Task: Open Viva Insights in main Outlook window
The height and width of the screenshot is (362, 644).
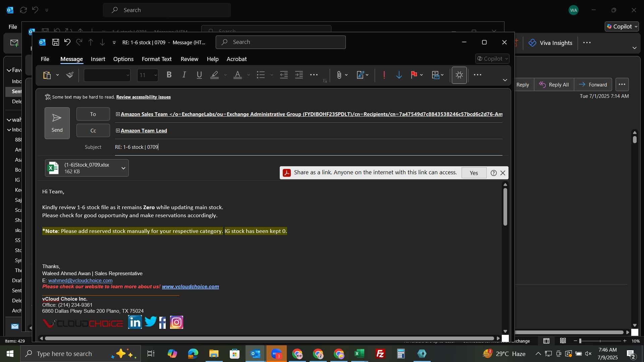Action: [550, 43]
